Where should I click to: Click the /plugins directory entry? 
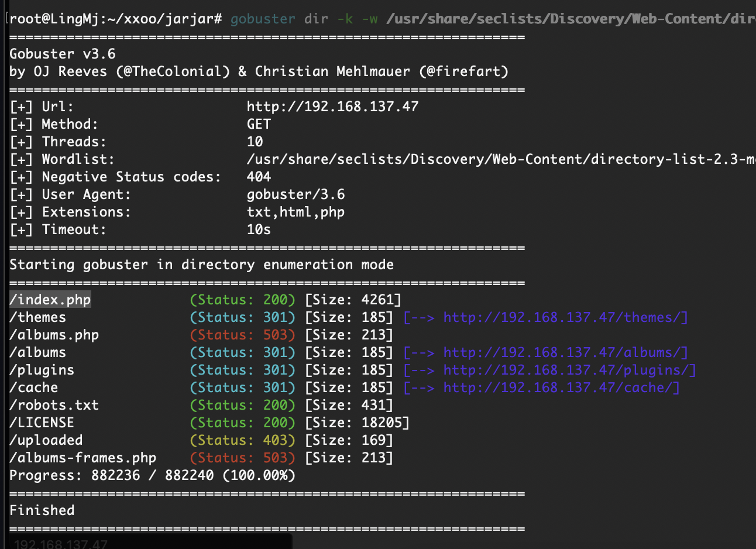pyautogui.click(x=42, y=370)
